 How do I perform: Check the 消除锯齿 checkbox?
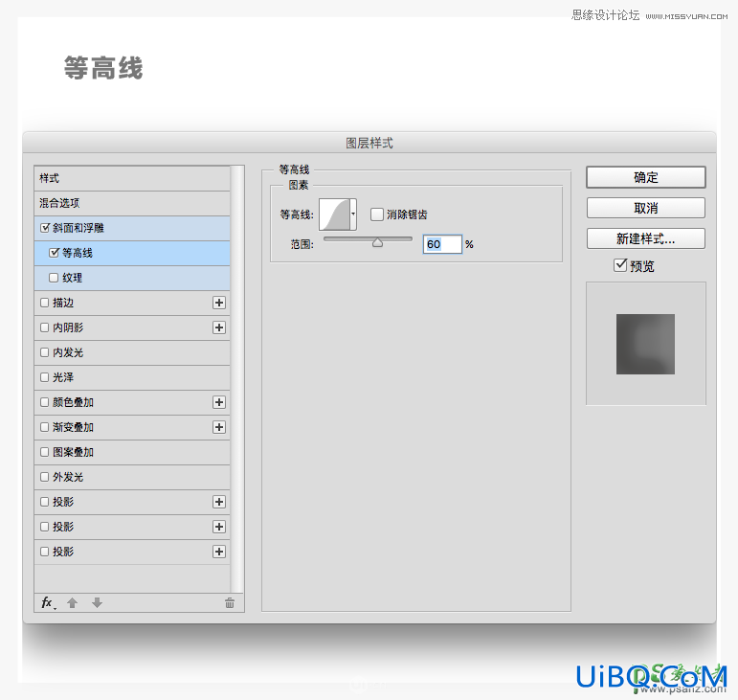coord(376,215)
